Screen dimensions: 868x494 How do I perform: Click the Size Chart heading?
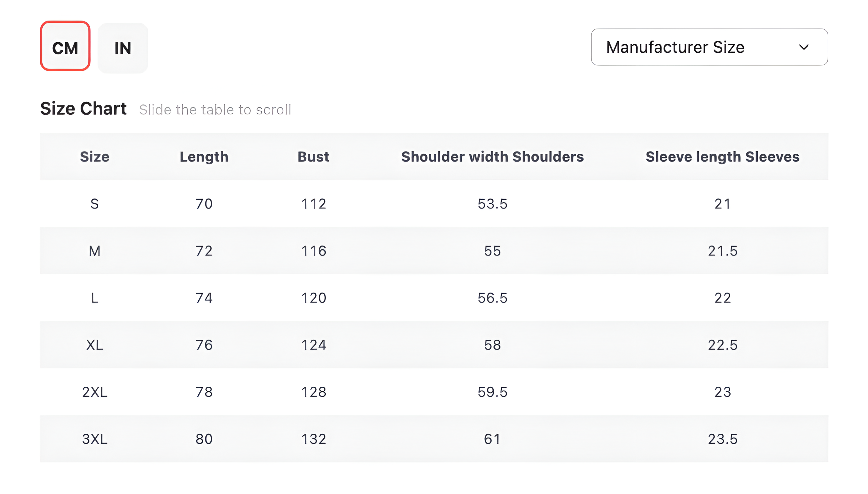point(83,109)
